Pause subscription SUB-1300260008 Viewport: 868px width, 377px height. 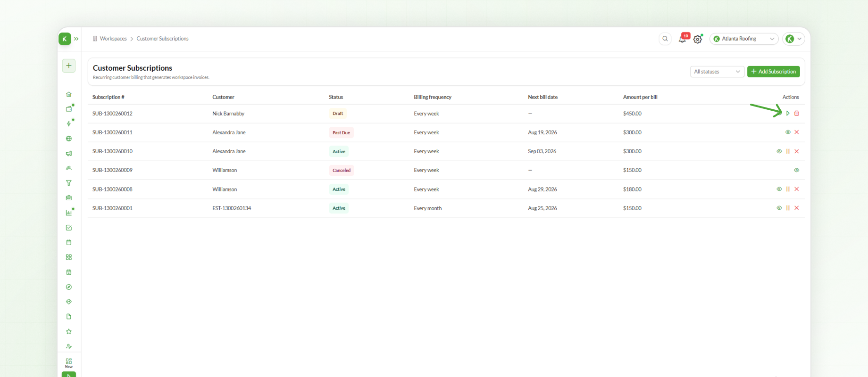[x=788, y=189]
